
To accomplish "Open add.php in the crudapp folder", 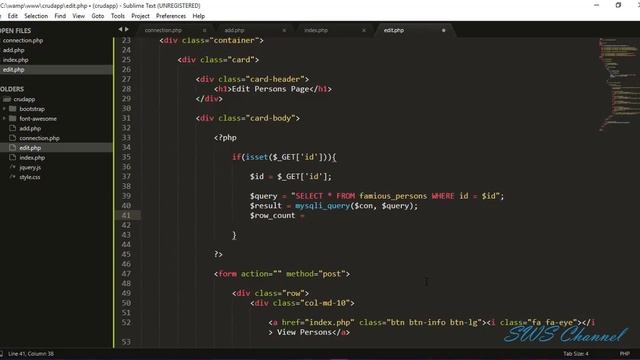I will pos(30,129).
